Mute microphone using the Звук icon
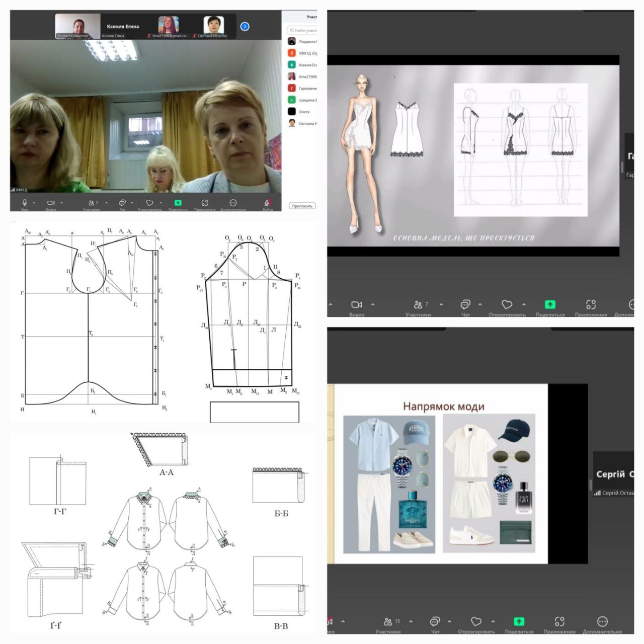 [25, 203]
